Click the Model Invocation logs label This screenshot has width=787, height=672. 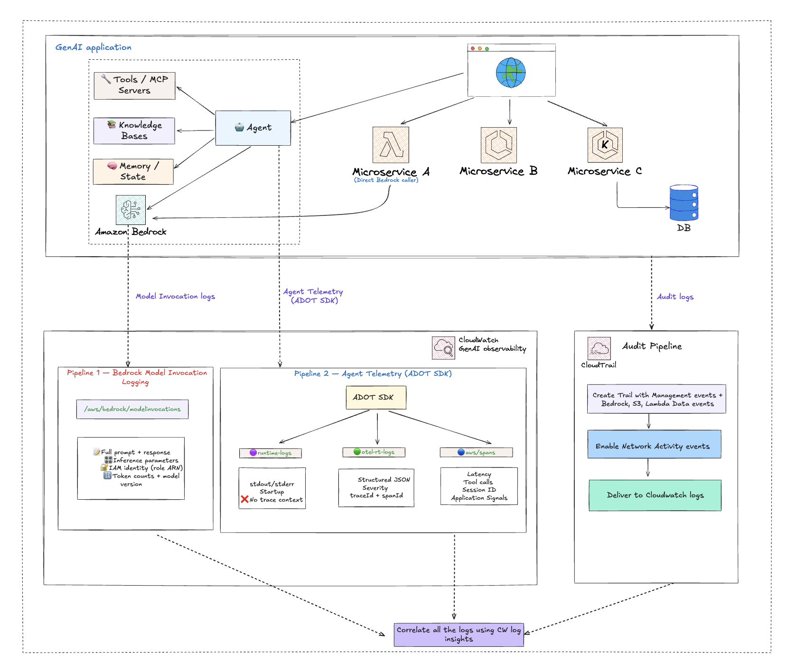pos(176,297)
